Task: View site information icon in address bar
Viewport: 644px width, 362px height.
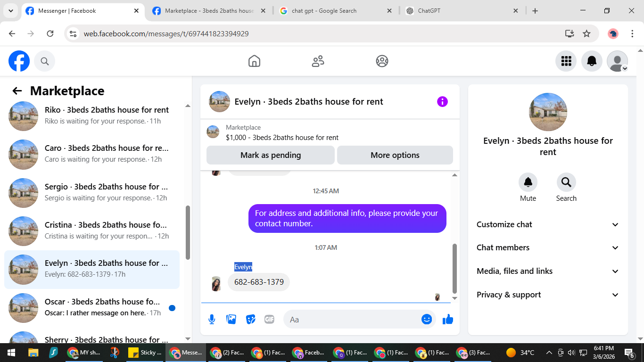Action: pyautogui.click(x=73, y=33)
